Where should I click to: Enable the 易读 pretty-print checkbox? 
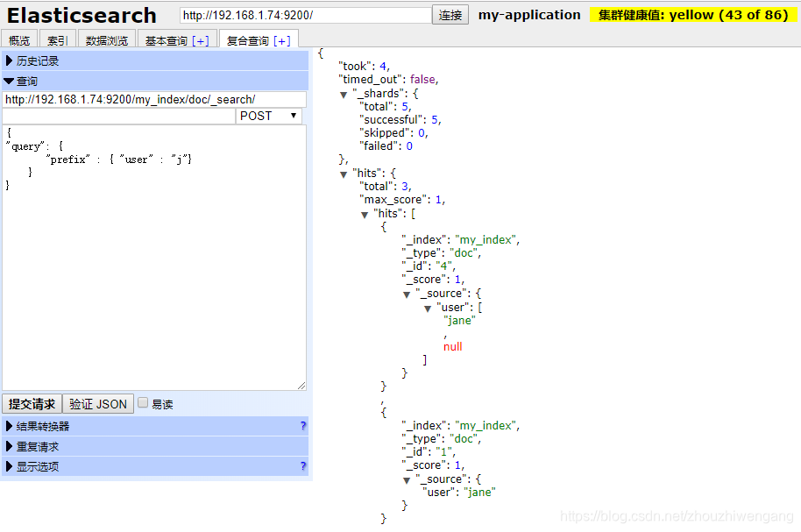(x=143, y=403)
